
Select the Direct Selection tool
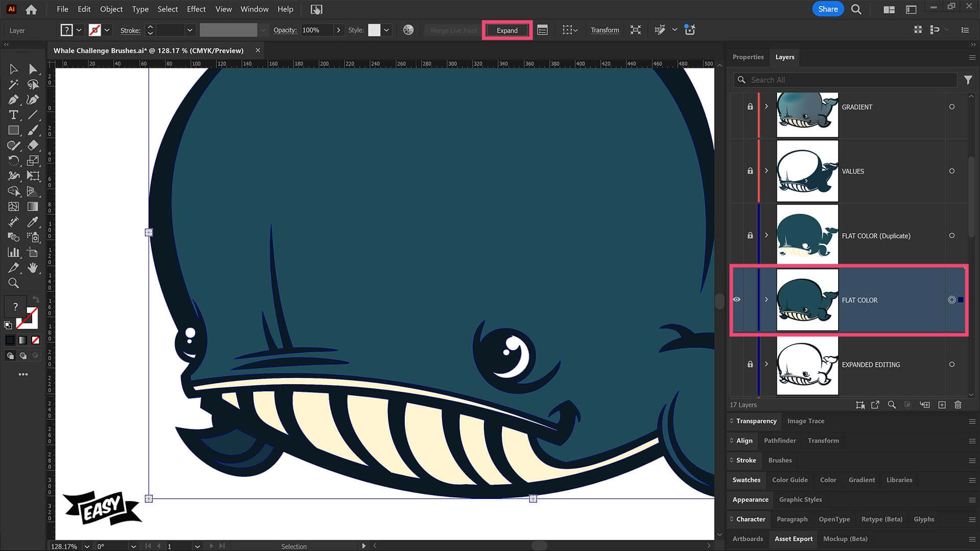33,69
